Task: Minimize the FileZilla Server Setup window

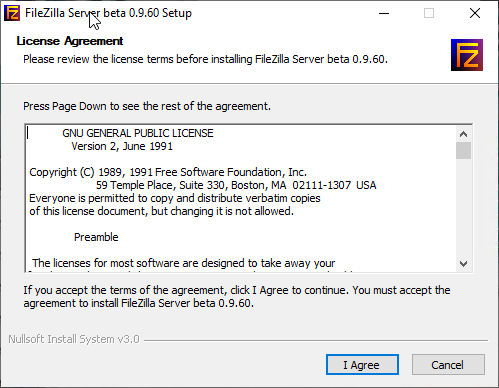Action: click(x=384, y=13)
